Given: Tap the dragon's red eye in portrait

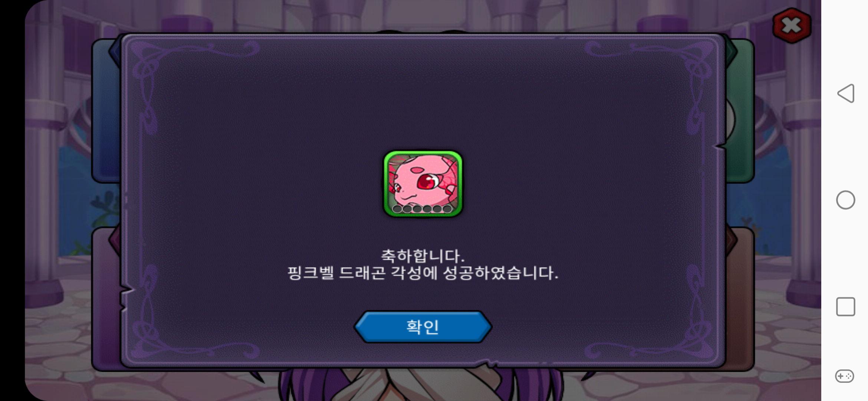Looking at the screenshot, I should point(428,182).
